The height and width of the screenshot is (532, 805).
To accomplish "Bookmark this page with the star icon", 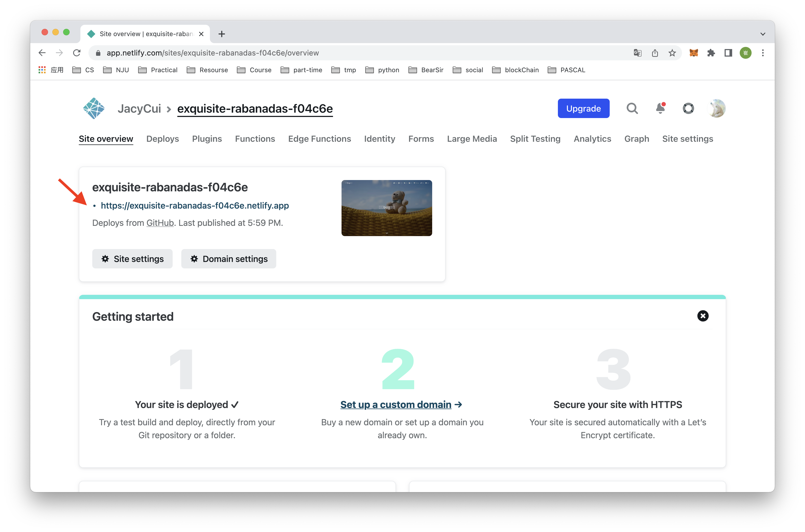I will click(x=672, y=53).
